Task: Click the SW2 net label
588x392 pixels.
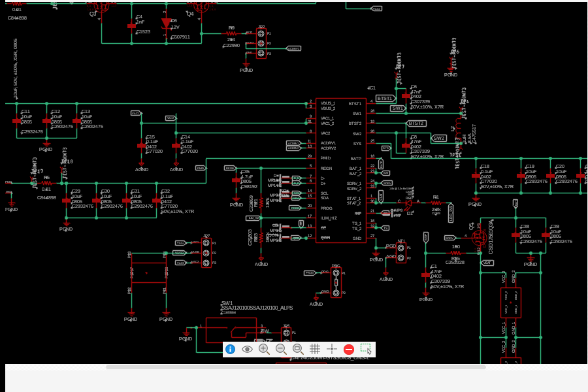Action: [x=439, y=138]
